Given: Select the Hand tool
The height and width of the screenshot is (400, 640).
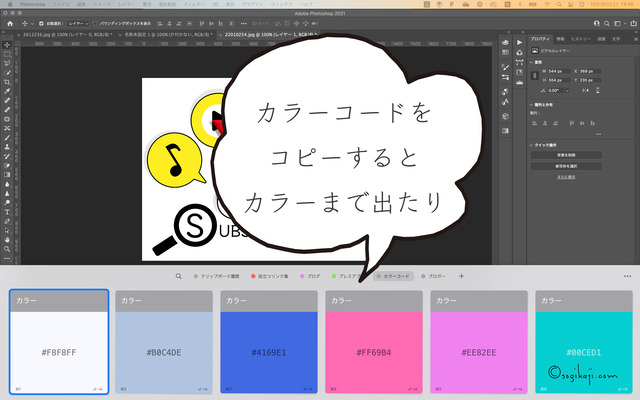Looking at the screenshot, I should coord(7,240).
